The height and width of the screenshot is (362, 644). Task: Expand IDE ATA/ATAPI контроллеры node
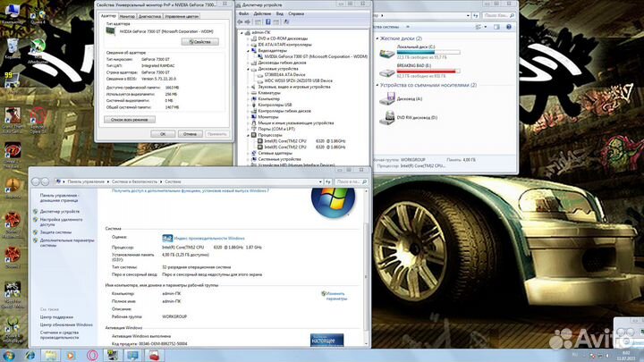point(249,45)
